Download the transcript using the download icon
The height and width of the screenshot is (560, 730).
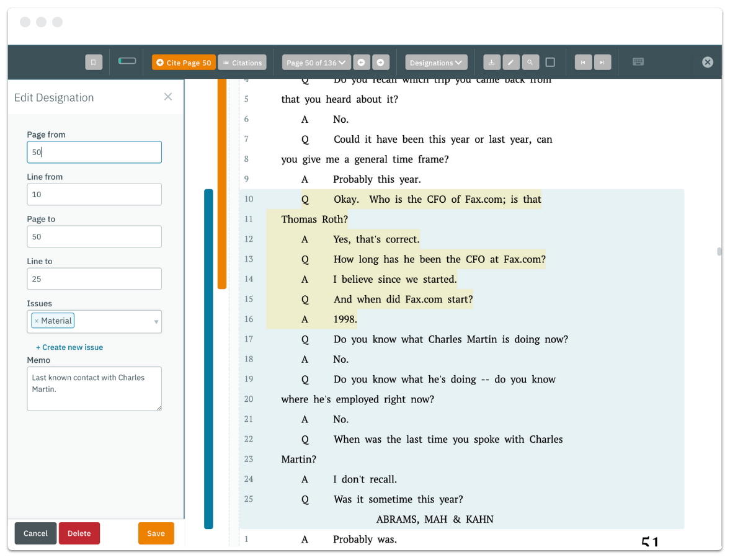[x=491, y=62]
